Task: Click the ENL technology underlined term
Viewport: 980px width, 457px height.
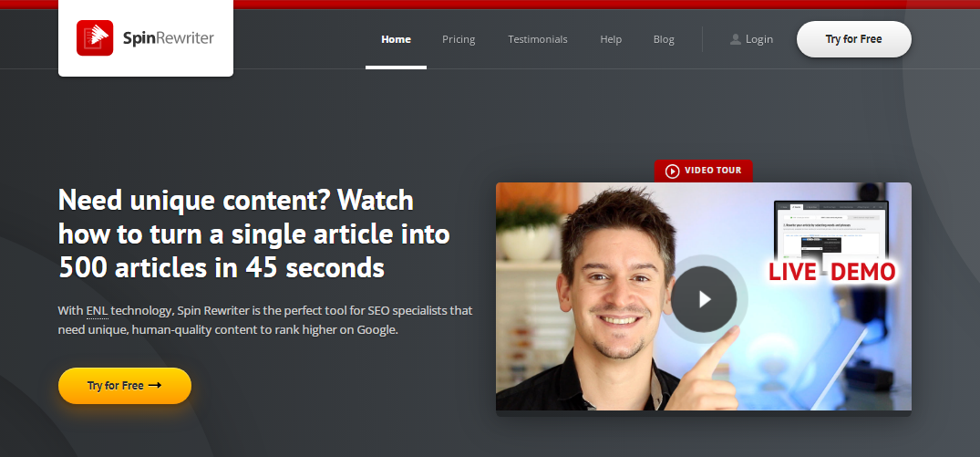Action: pos(98,311)
